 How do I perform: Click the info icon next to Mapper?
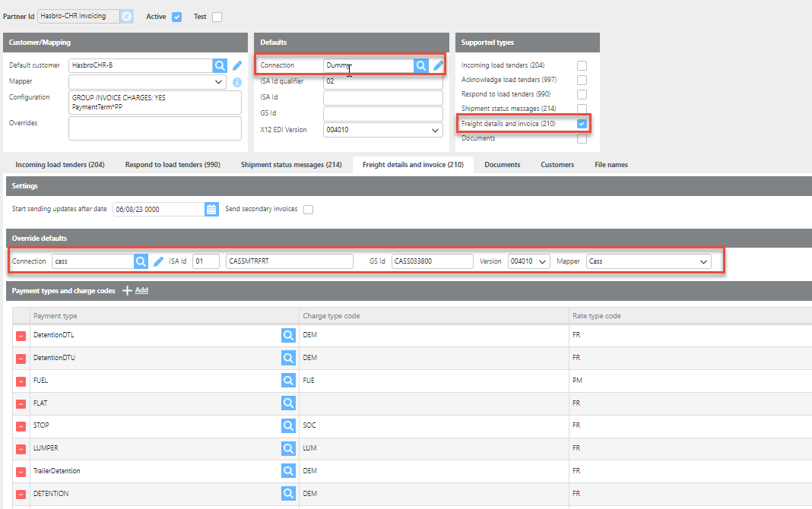pyautogui.click(x=237, y=82)
